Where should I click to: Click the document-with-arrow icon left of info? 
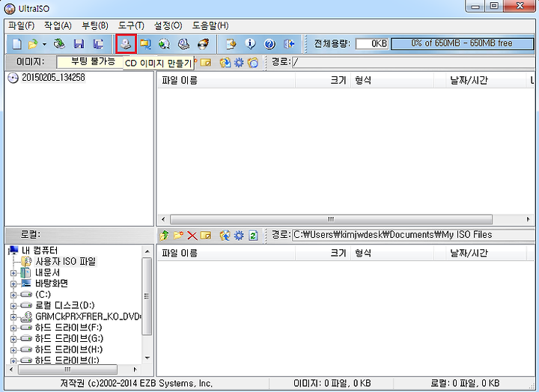click(231, 43)
